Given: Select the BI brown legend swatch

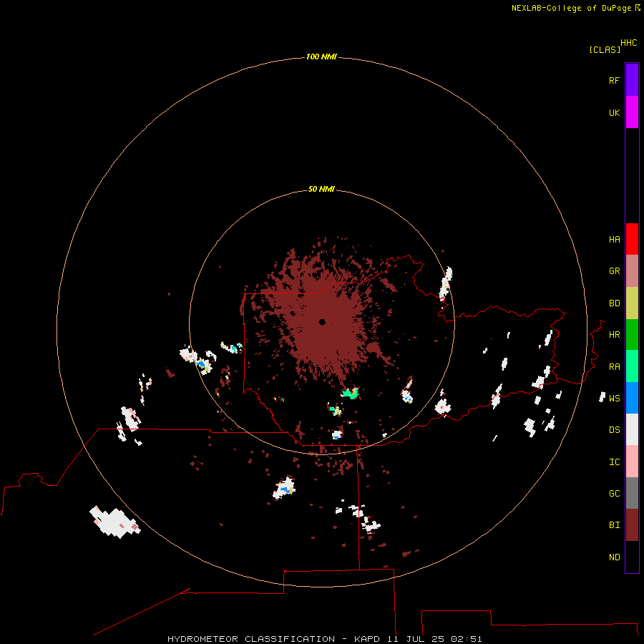Looking at the screenshot, I should point(632,525).
